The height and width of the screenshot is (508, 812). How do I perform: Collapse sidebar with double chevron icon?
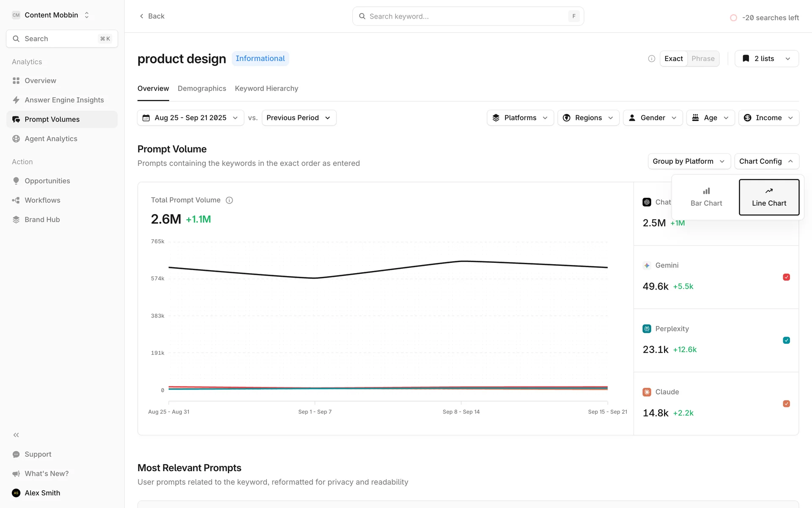point(16,435)
